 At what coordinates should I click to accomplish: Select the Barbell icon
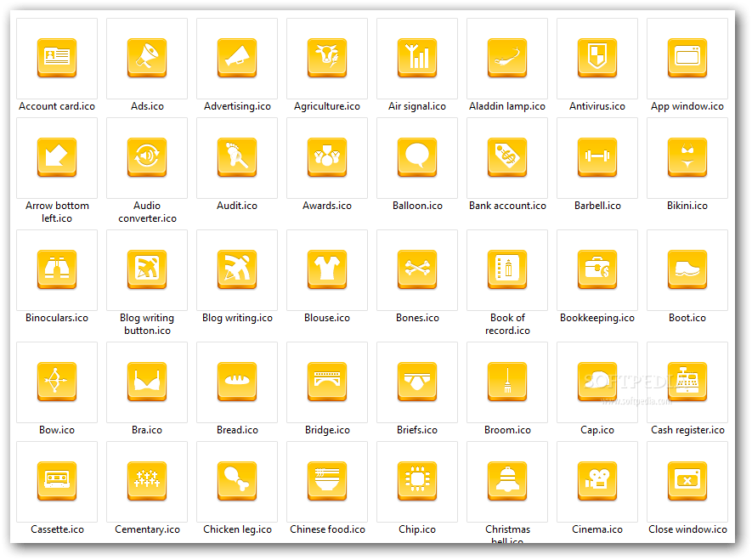[597, 157]
